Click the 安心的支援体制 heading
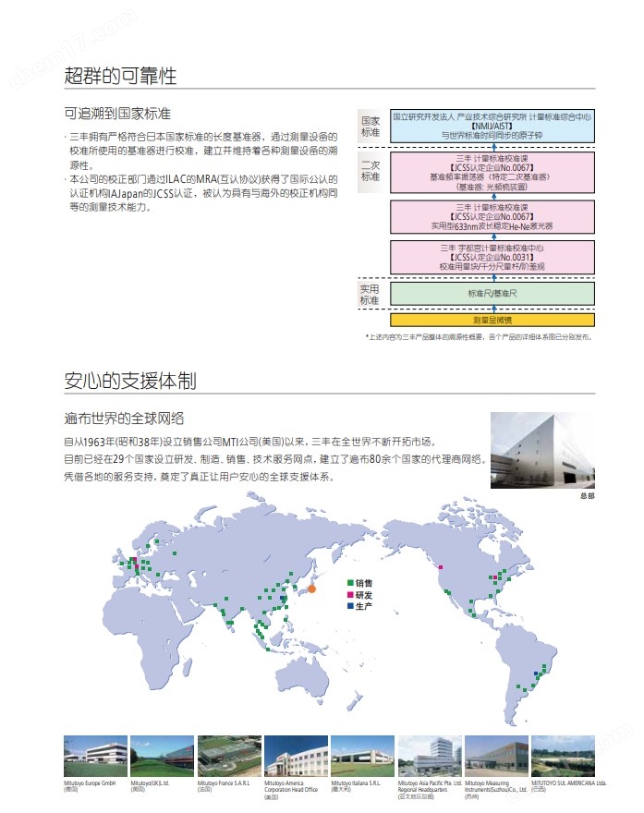The image size is (644, 813). 130,381
